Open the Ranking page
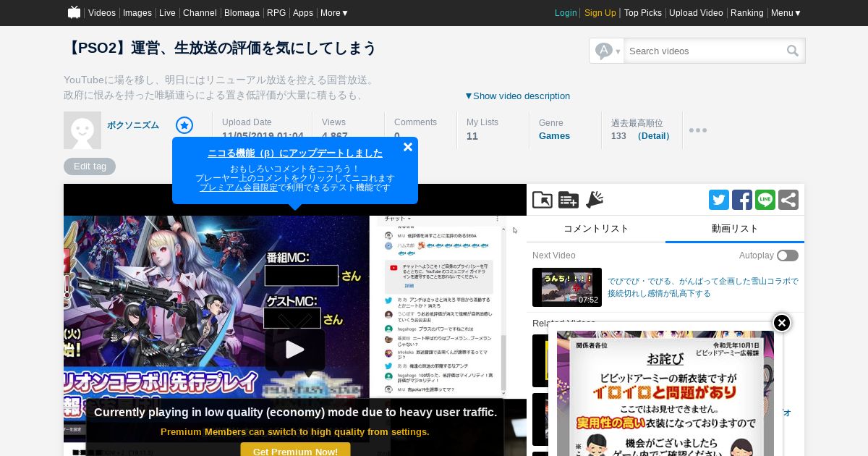Viewport: 868px width, 456px height. [746, 13]
